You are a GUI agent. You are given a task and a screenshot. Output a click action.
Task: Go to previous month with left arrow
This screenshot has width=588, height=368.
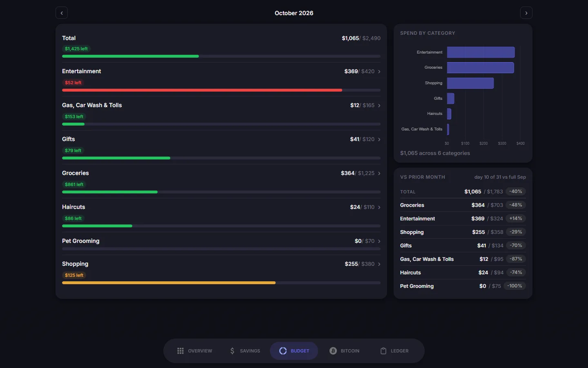(62, 13)
